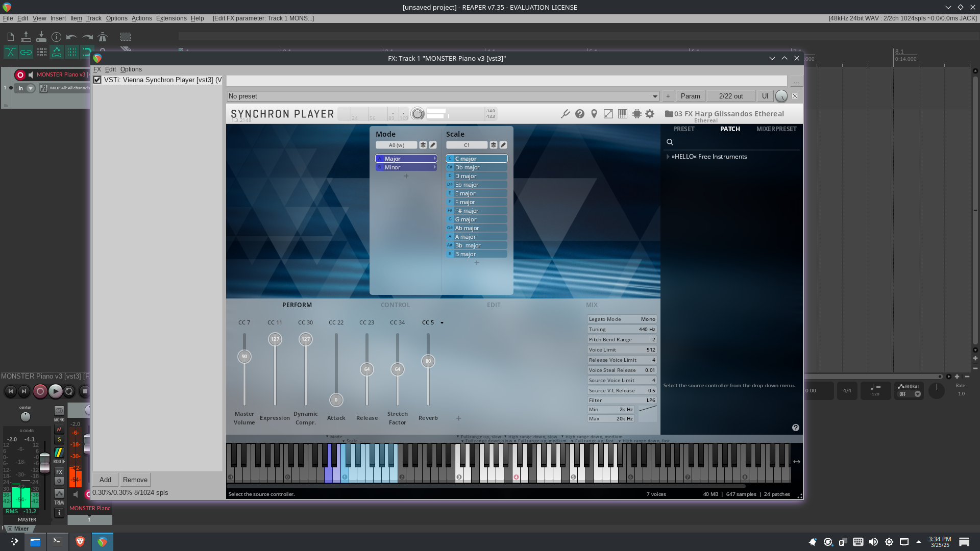Click the open project upload icon

tap(26, 37)
